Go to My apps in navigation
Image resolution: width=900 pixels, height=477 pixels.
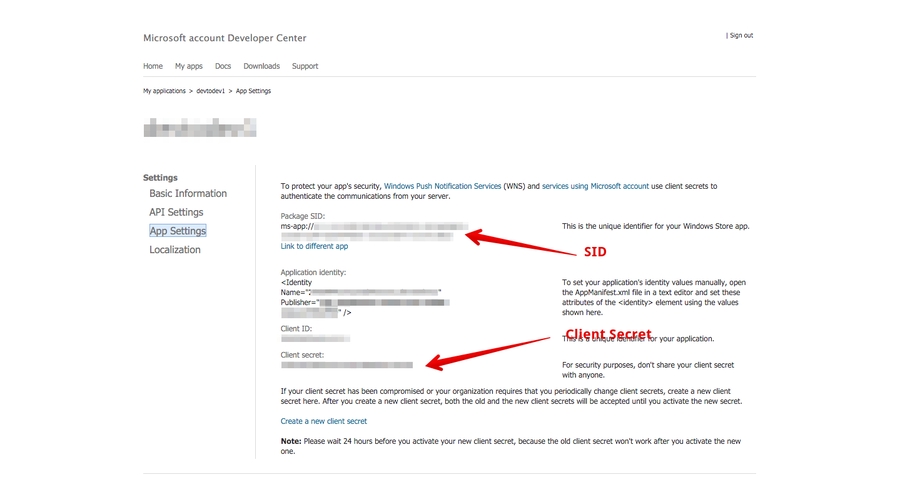pos(188,66)
